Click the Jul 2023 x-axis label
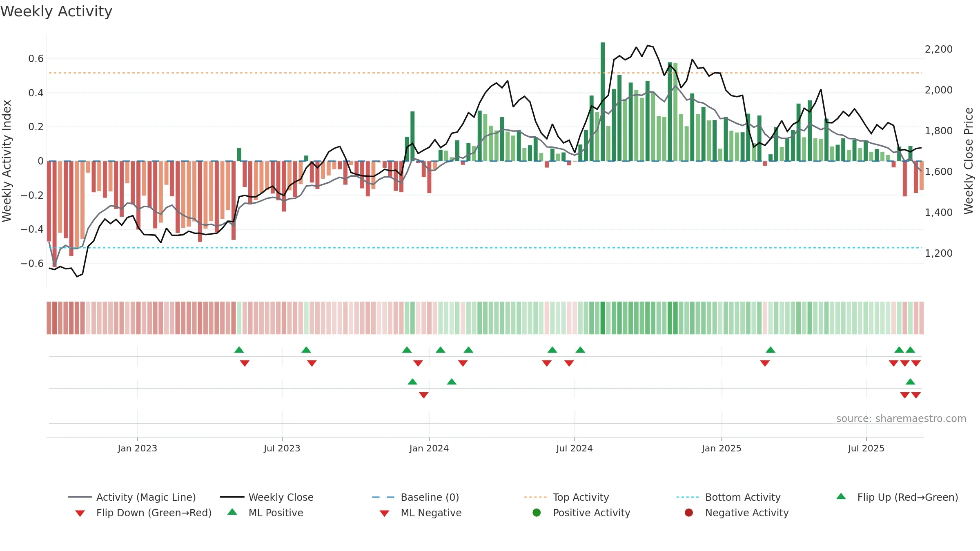 pyautogui.click(x=282, y=448)
